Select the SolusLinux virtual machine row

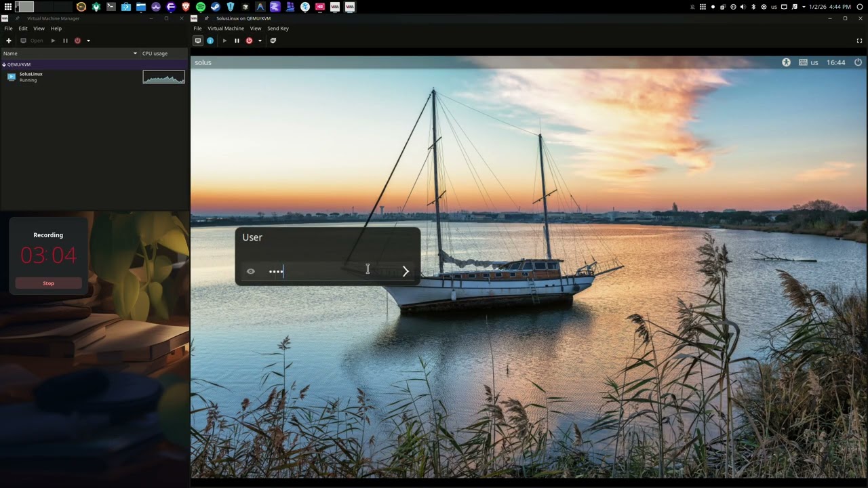click(x=94, y=77)
